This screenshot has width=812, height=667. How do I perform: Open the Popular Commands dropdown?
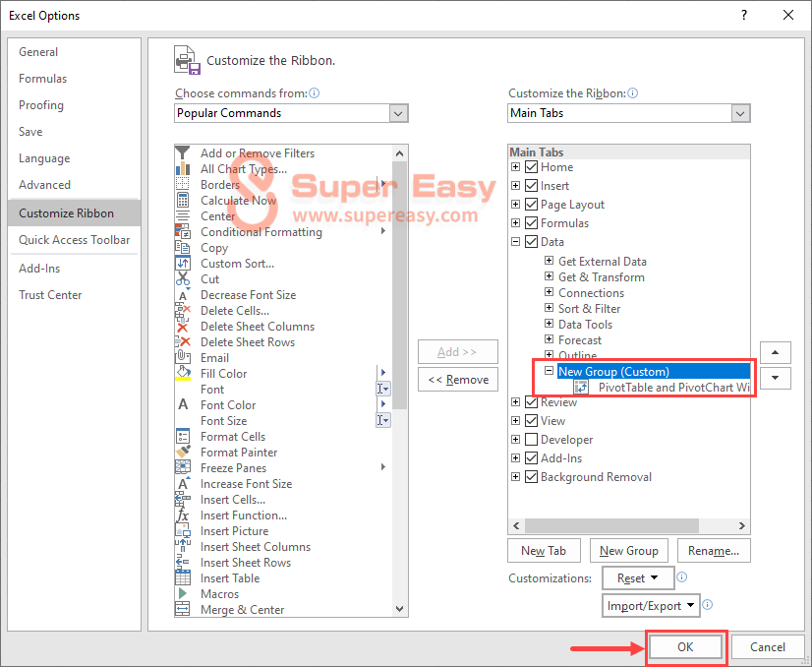(x=398, y=113)
